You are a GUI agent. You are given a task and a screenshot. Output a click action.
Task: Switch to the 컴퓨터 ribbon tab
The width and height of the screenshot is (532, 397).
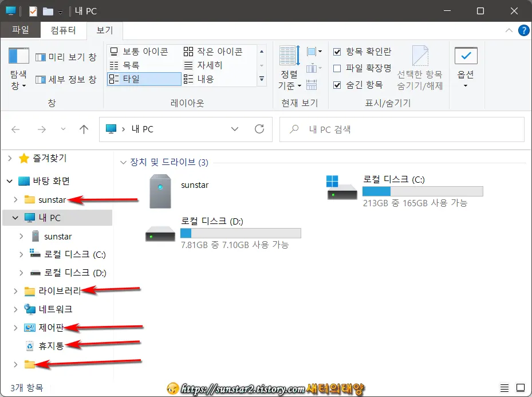(x=63, y=30)
